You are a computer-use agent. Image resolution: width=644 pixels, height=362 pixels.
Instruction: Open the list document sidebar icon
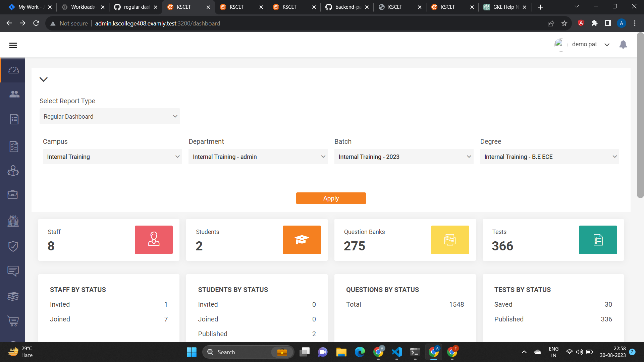pos(14,119)
